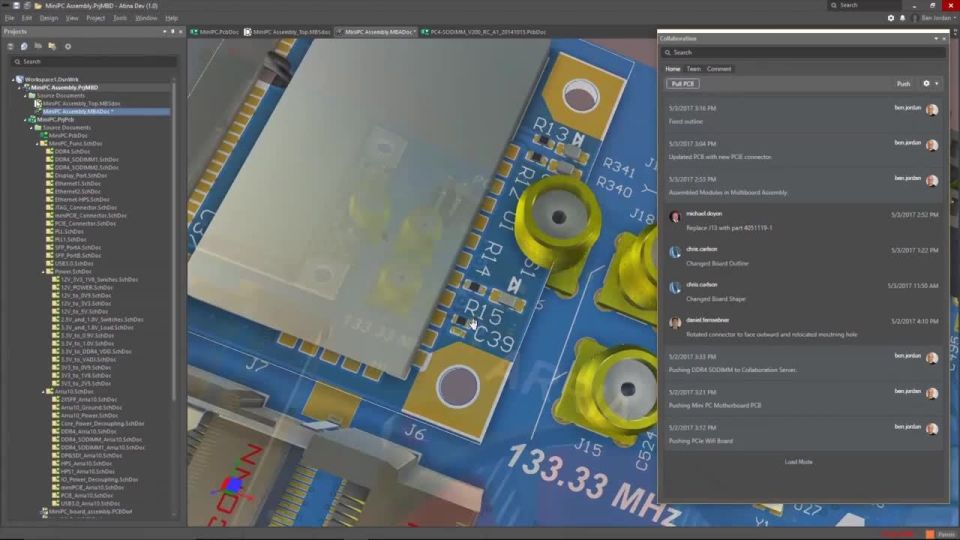Open the Window menu
Image resolution: width=960 pixels, height=540 pixels.
tap(146, 18)
